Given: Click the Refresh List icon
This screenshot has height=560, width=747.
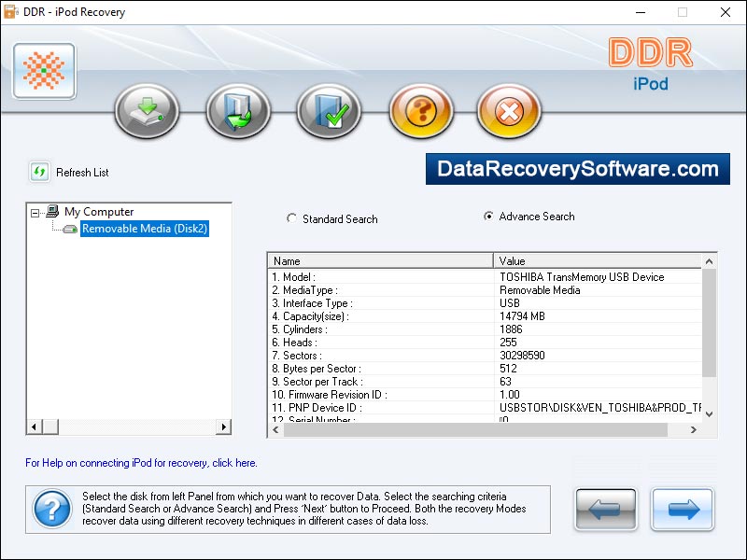Looking at the screenshot, I should [x=39, y=172].
